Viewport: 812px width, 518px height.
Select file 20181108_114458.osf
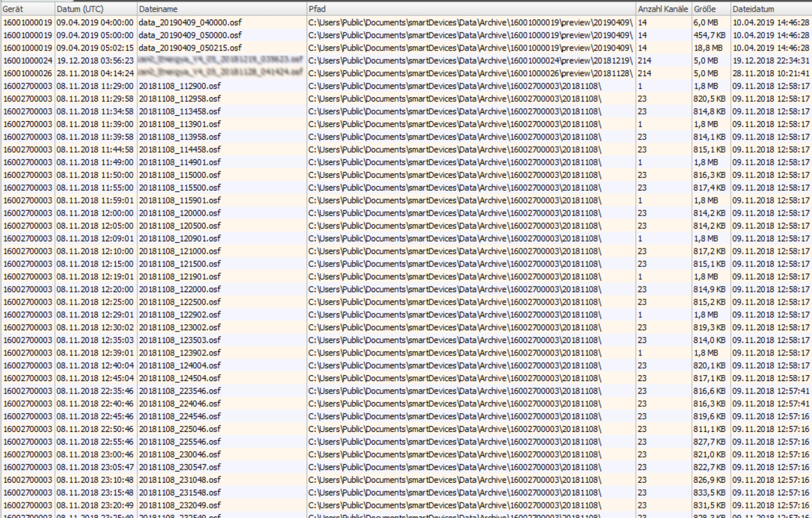[x=180, y=149]
